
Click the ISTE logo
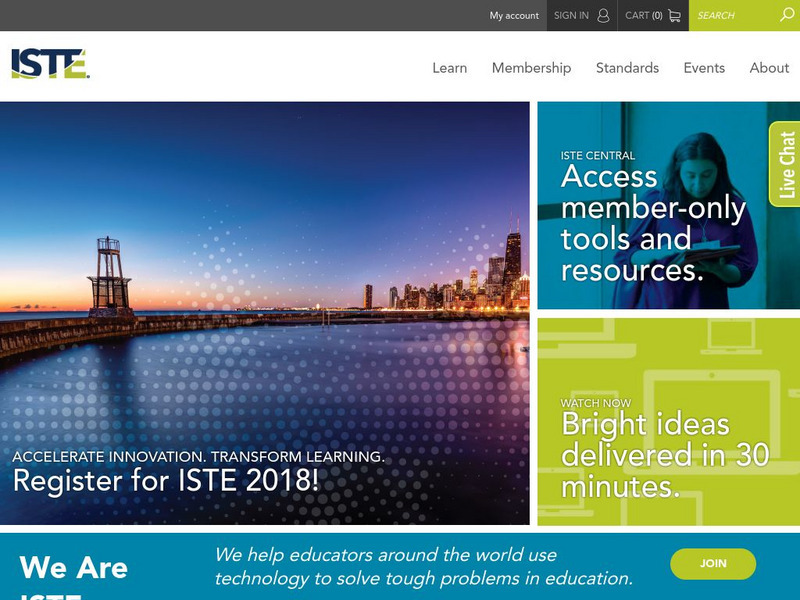50,64
